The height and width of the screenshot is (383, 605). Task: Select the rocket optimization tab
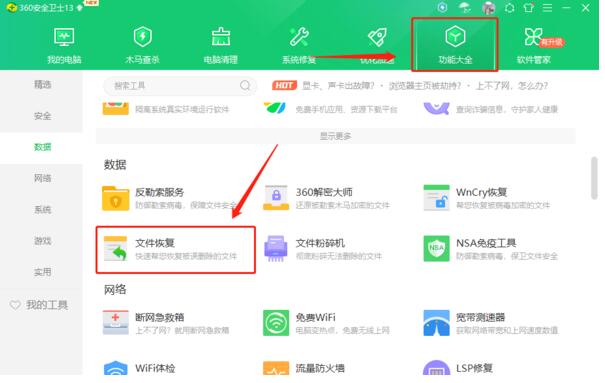click(377, 46)
